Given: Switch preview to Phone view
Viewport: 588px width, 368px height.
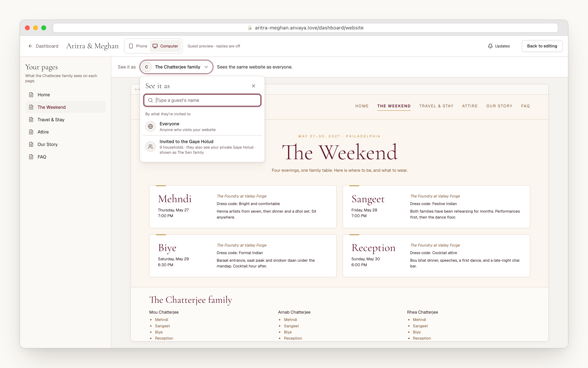Looking at the screenshot, I should tap(138, 46).
